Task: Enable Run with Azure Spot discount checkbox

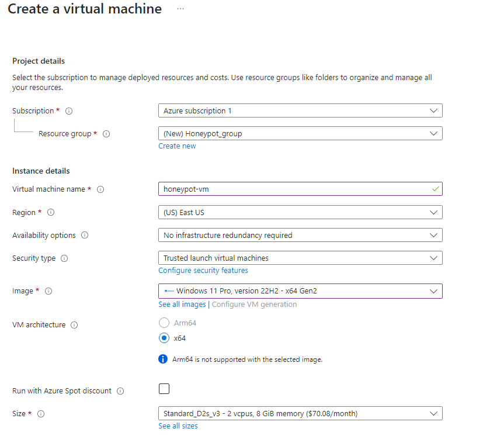Action: pyautogui.click(x=164, y=389)
